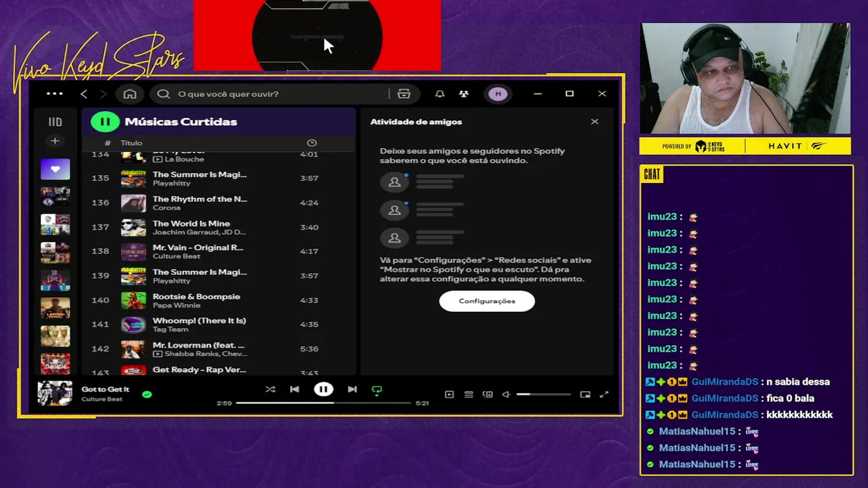Click The World Is Mine album cover
This screenshot has height=488, width=868.
[134, 227]
